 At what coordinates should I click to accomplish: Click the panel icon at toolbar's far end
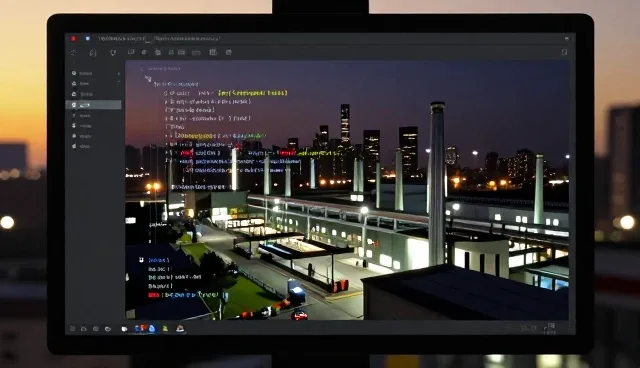pyautogui.click(x=564, y=52)
